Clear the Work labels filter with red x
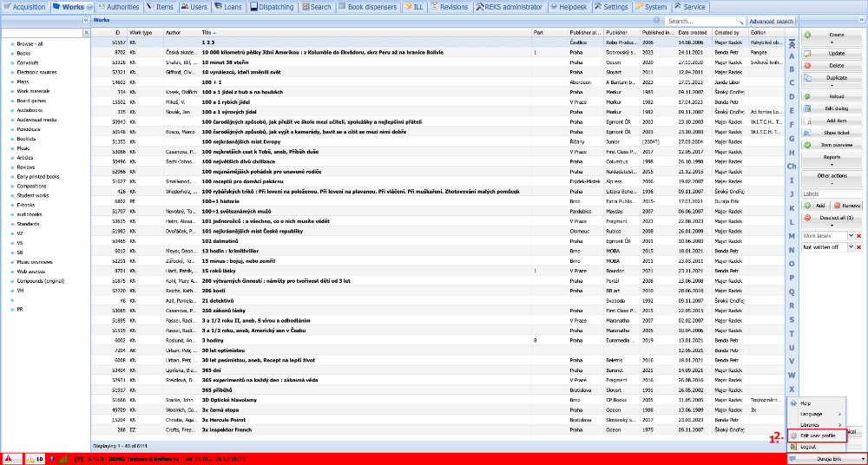 coord(858,236)
